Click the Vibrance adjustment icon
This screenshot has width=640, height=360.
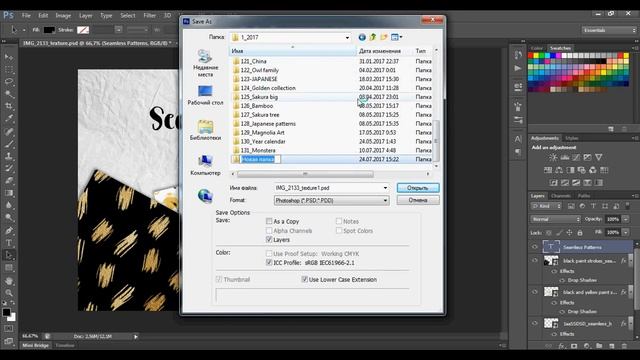coord(599,157)
